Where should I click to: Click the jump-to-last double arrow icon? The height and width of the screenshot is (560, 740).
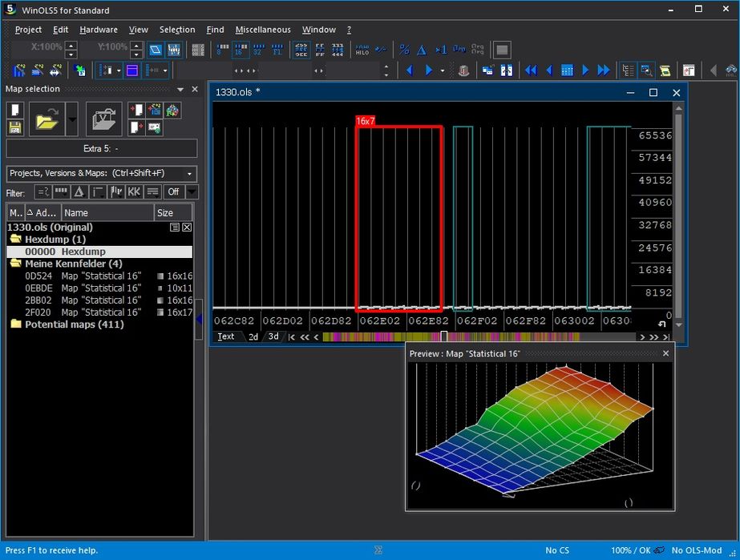(604, 71)
